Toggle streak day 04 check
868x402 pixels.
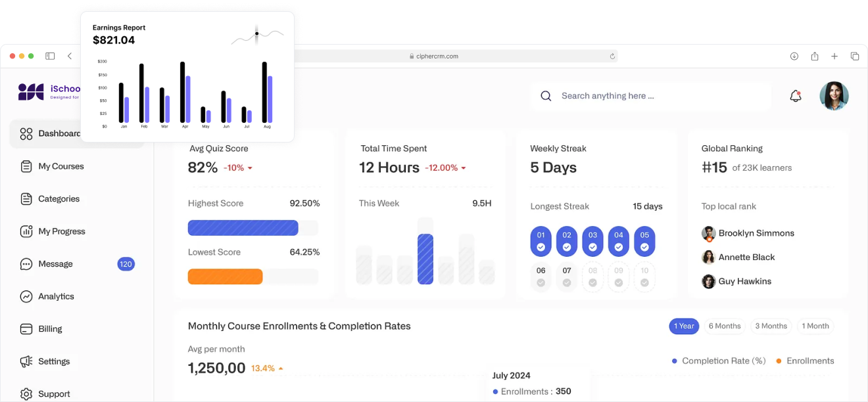pos(619,248)
